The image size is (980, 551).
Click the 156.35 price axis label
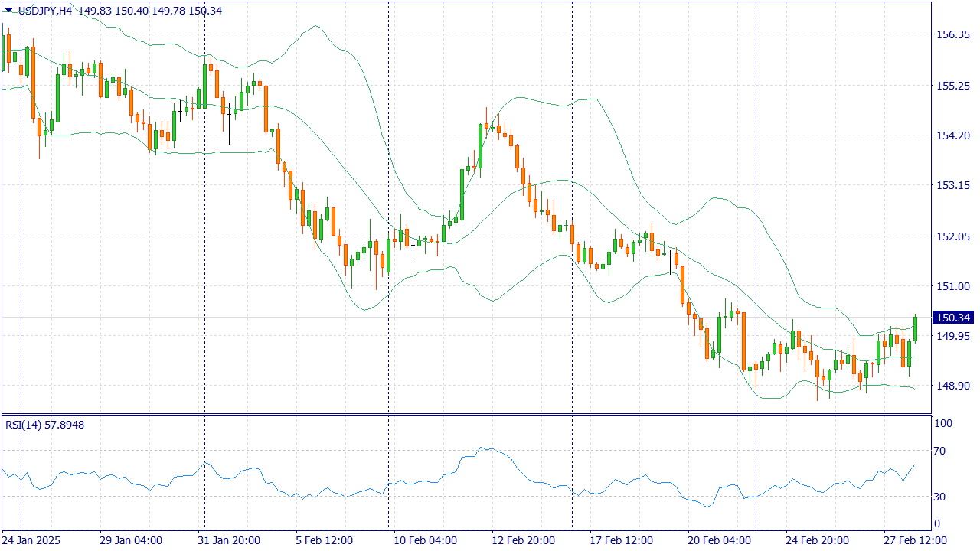[953, 34]
